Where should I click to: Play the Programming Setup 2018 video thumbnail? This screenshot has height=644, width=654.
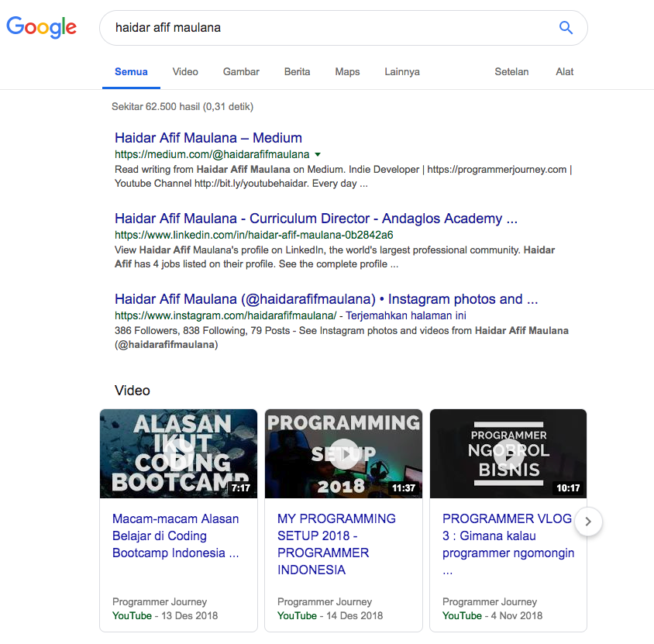343,453
